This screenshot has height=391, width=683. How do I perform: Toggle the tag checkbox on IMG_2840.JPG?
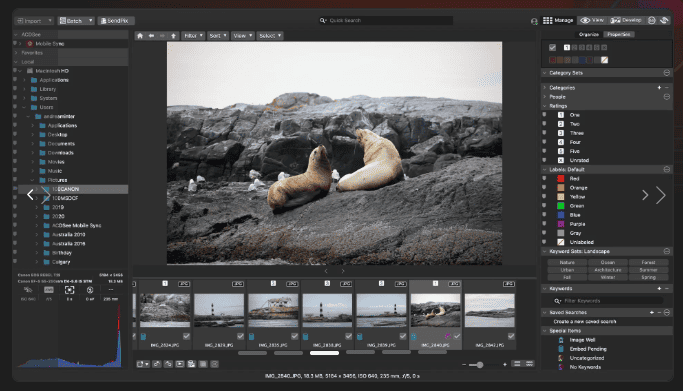457,336
